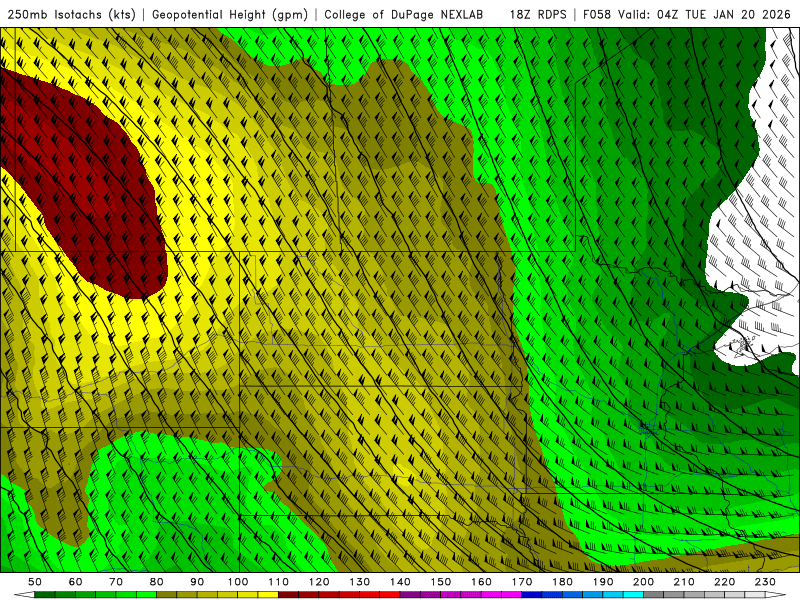Screen dimensions: 800x600
Task: Pick the bright yellow color bar segment
Action: [x=268, y=594]
